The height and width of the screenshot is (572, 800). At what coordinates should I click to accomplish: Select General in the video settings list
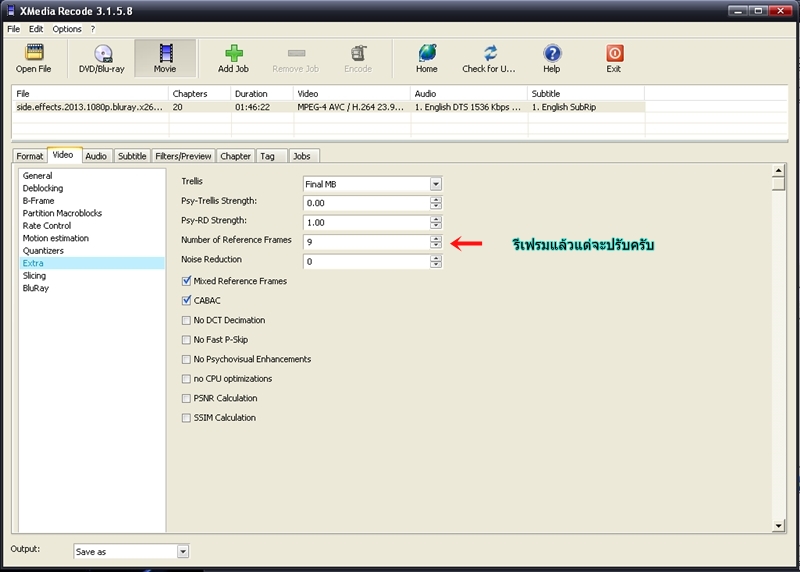(x=37, y=176)
